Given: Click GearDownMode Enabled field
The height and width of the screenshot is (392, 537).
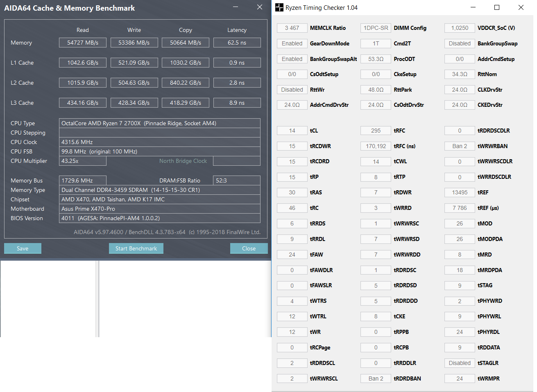Looking at the screenshot, I should 292,43.
